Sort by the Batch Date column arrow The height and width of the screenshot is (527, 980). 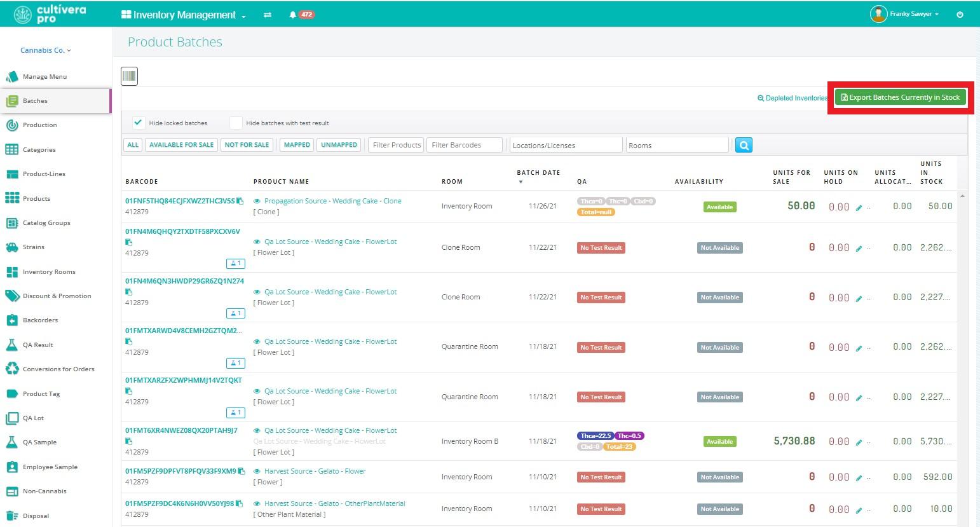pyautogui.click(x=521, y=182)
